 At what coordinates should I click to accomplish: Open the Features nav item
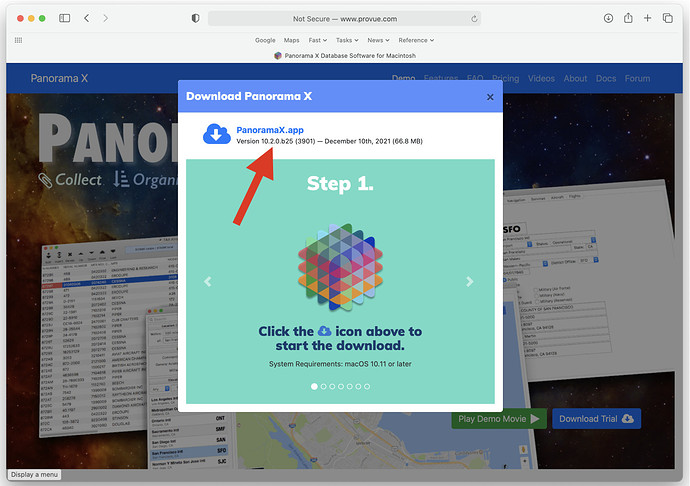pyautogui.click(x=441, y=78)
